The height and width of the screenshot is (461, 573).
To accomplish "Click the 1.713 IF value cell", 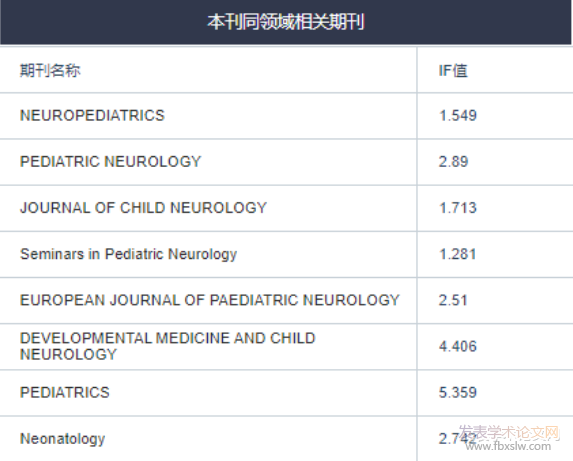I will [x=458, y=208].
